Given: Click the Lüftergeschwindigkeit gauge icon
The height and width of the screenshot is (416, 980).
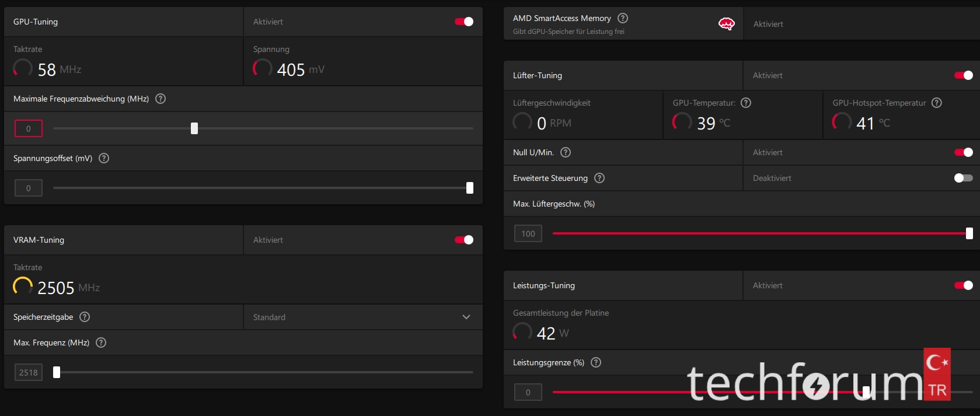Looking at the screenshot, I should pos(522,122).
